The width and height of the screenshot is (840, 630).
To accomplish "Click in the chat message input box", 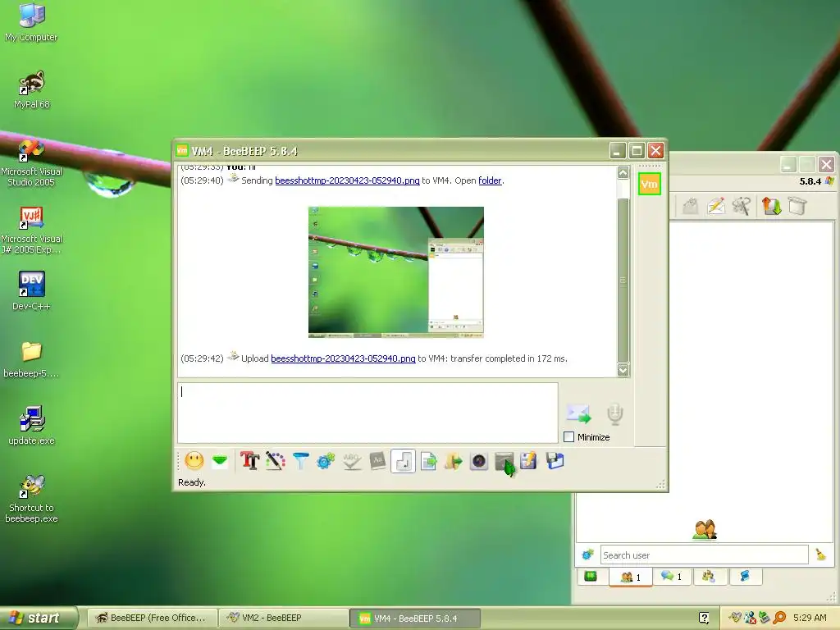I will [367, 413].
